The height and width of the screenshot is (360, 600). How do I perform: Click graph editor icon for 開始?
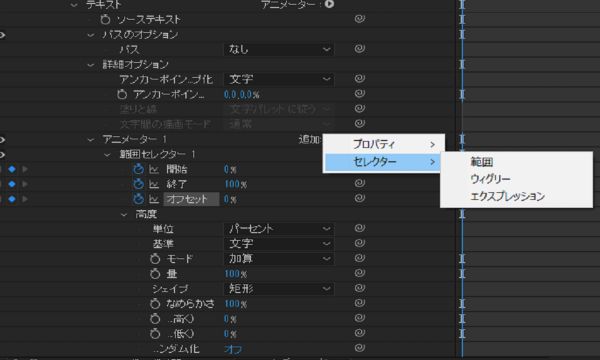click(x=154, y=169)
